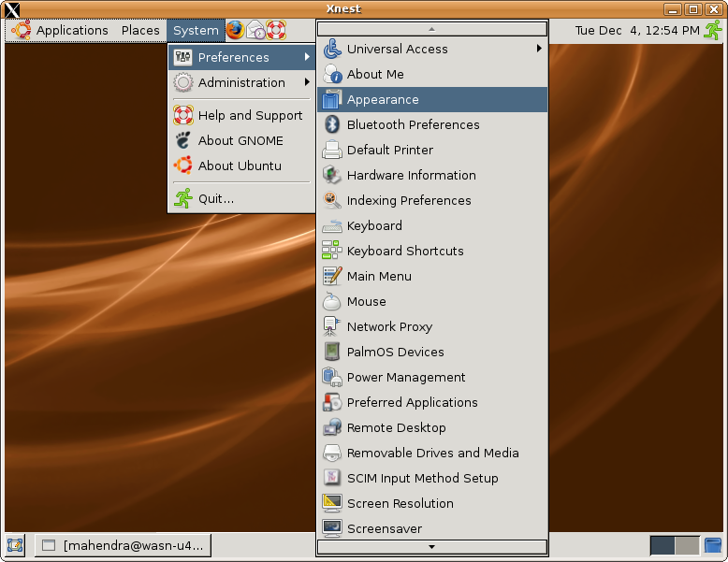Select Appearance in the Preferences menu
The image size is (728, 562).
(432, 99)
